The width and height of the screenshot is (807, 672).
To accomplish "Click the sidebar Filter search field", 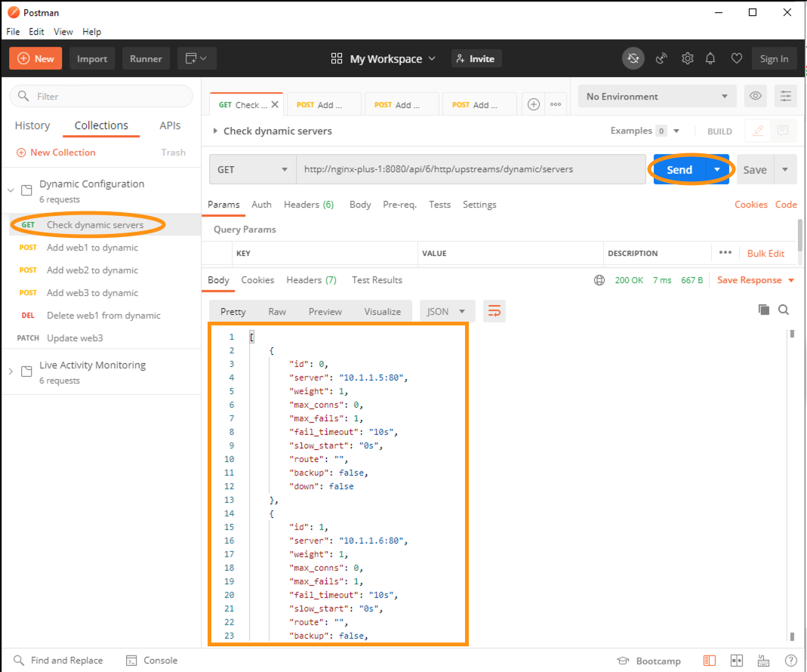I will pyautogui.click(x=101, y=97).
